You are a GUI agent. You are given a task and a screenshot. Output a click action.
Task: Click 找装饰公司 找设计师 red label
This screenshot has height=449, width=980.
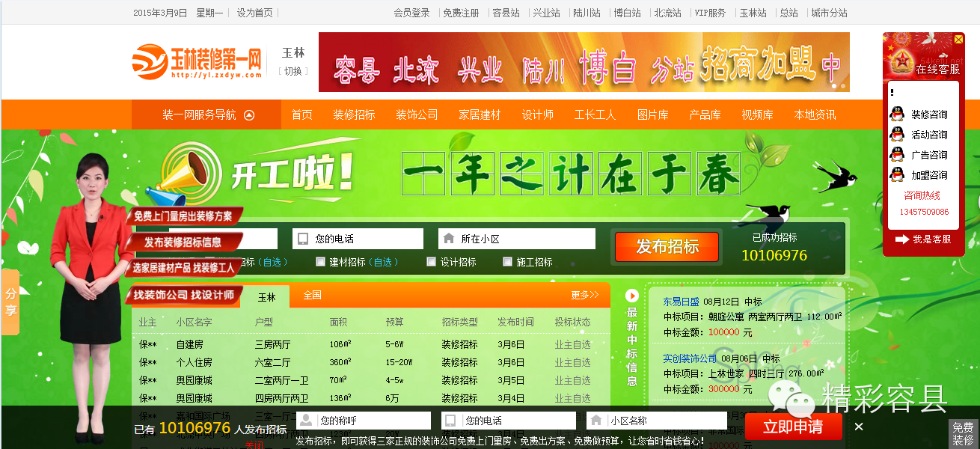click(x=184, y=295)
